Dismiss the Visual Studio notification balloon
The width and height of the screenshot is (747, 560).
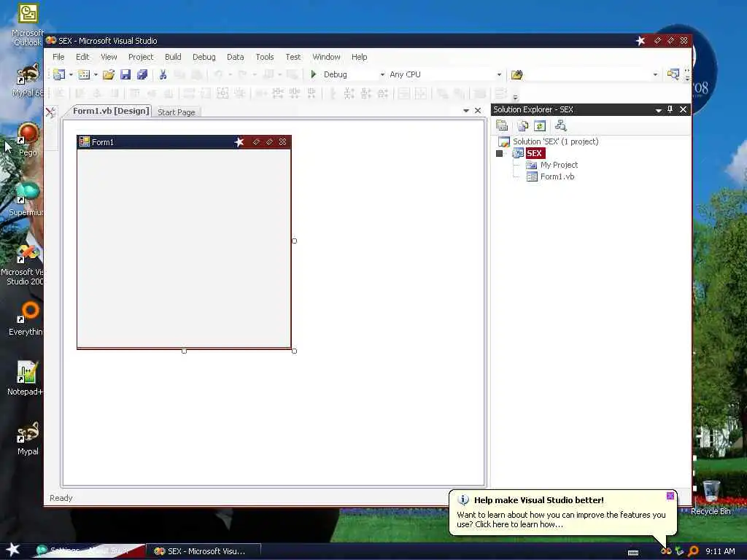pos(670,496)
